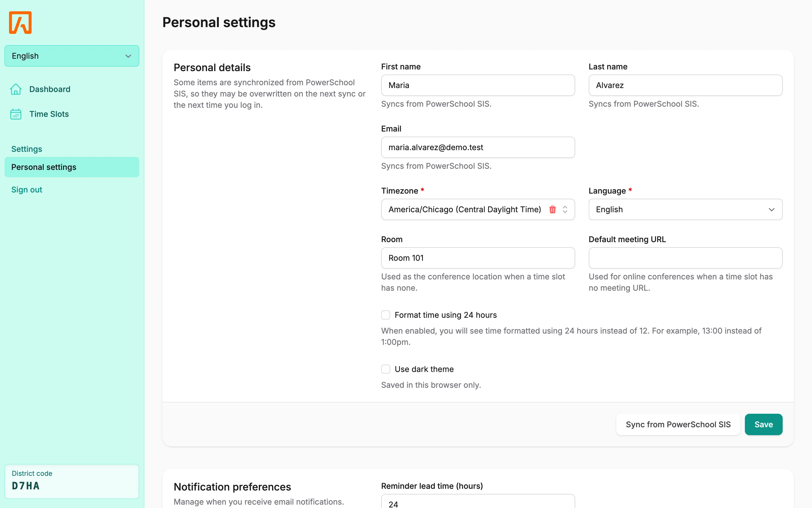Clear timezone with the red trash icon
Image resolution: width=812 pixels, height=508 pixels.
click(x=552, y=209)
